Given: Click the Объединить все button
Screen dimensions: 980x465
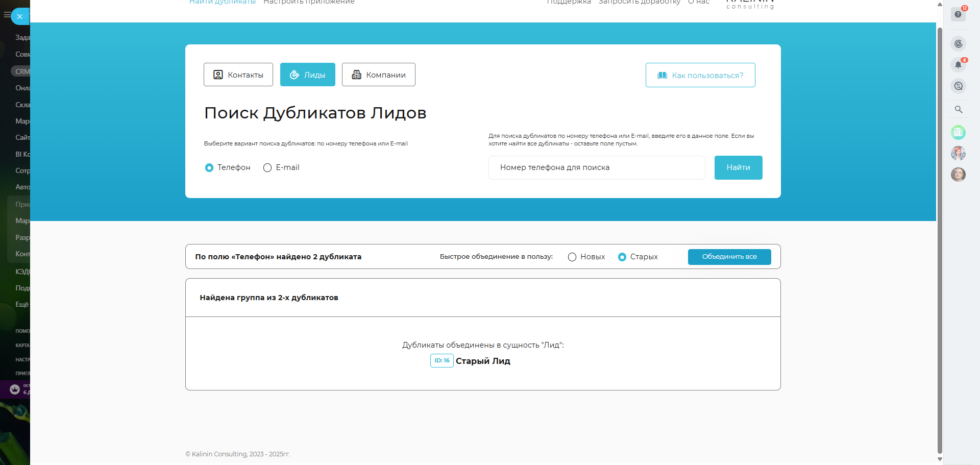Looking at the screenshot, I should point(729,257).
